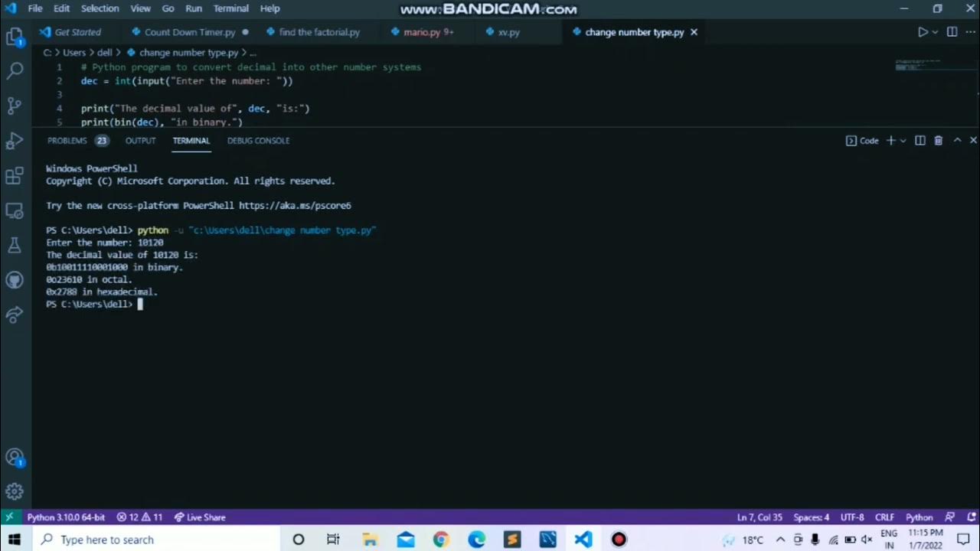Click the feedback icon in status bar

(950, 517)
